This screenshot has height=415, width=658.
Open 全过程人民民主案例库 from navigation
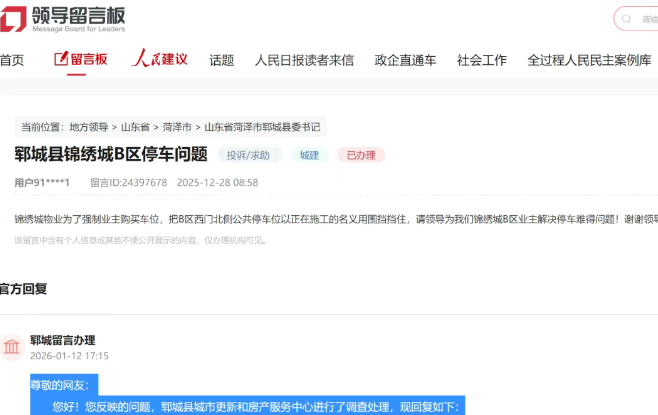(589, 60)
